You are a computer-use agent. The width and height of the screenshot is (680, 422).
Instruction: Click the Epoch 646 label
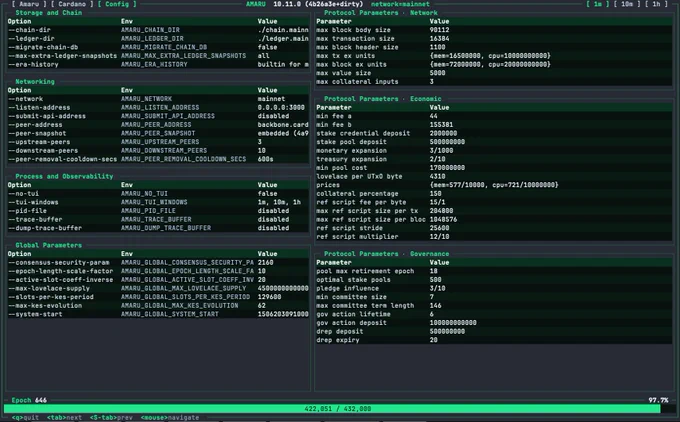coord(29,400)
